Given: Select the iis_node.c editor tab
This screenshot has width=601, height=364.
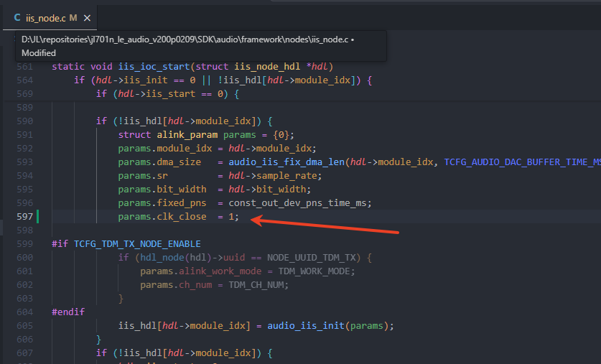Looking at the screenshot, I should pyautogui.click(x=50, y=18).
